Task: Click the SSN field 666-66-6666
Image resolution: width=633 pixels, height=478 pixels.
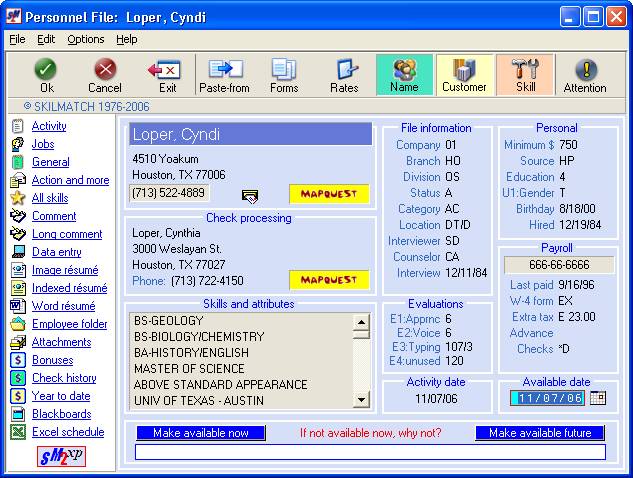Action: pyautogui.click(x=559, y=265)
